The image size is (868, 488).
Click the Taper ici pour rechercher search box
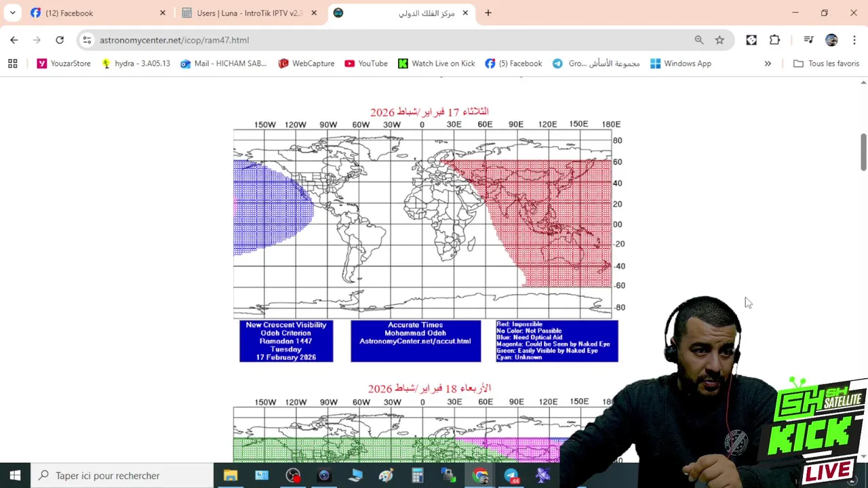pyautogui.click(x=122, y=476)
